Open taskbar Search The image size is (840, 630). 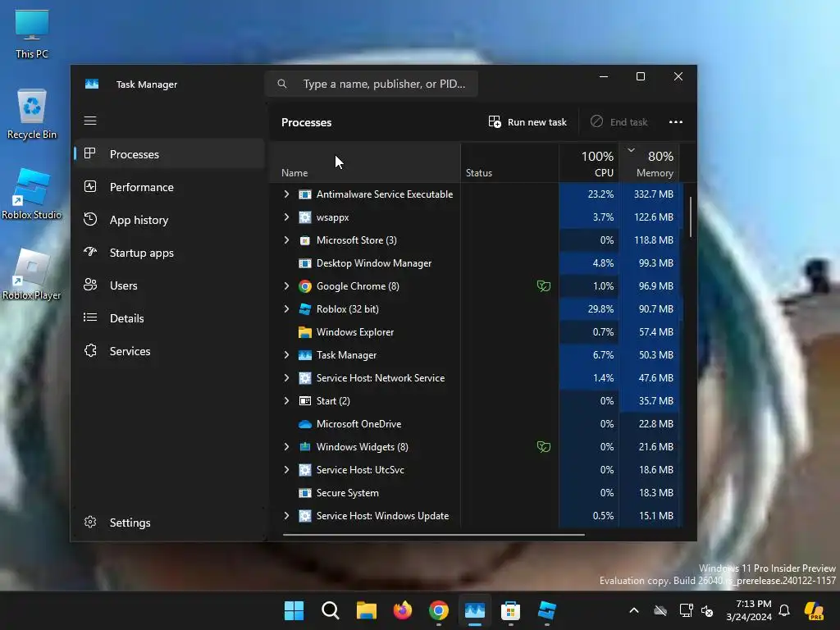pos(330,610)
